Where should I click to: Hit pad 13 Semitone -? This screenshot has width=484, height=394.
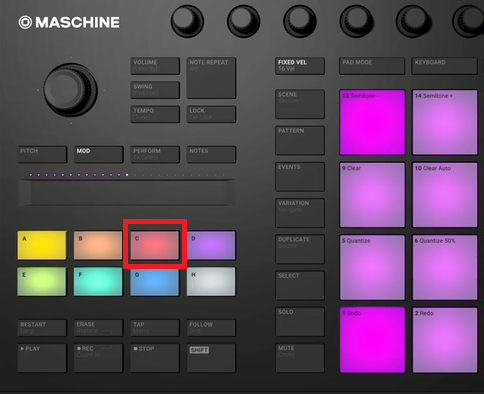(372, 122)
